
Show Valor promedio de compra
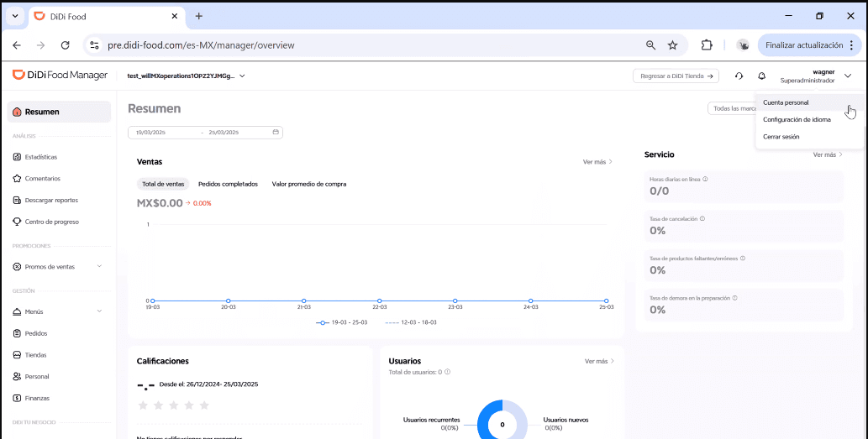tap(308, 184)
